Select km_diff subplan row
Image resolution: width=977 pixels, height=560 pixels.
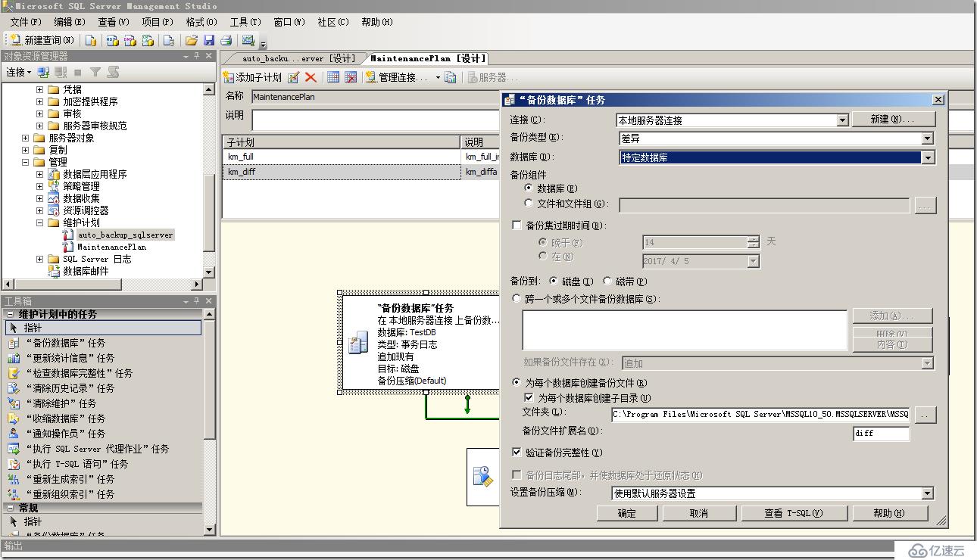[341, 172]
